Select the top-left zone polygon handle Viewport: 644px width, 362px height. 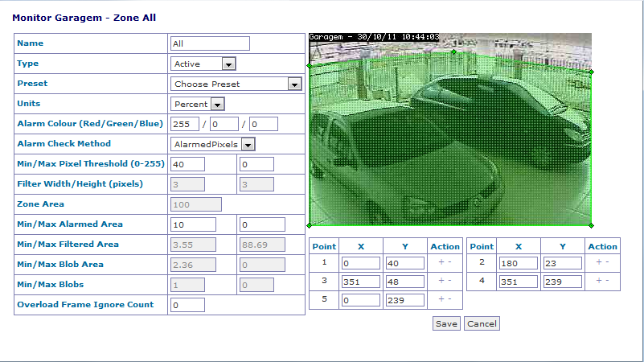click(310, 65)
